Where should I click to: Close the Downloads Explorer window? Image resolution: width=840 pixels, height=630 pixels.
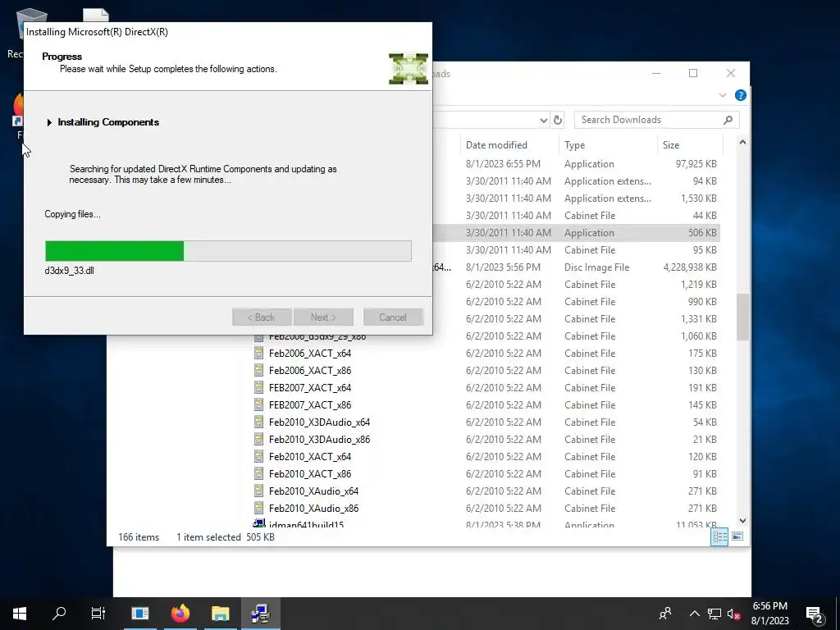[731, 73]
